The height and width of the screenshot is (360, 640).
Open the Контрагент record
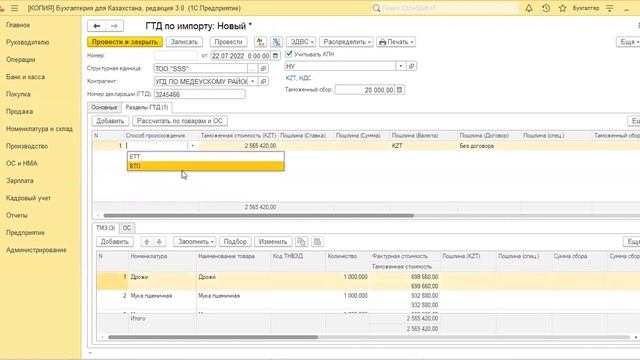click(x=263, y=82)
